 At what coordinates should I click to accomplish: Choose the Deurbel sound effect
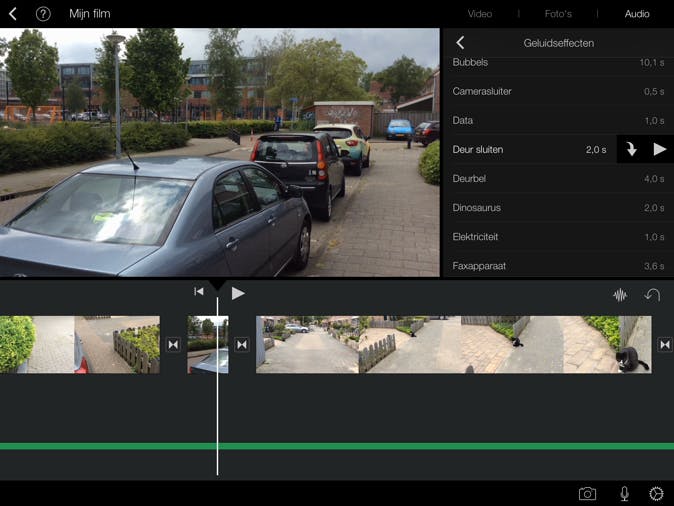pos(558,178)
